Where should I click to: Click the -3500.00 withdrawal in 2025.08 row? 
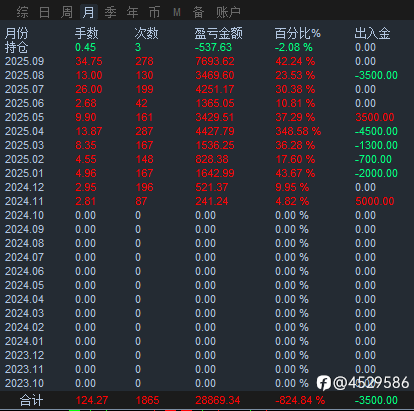pyautogui.click(x=376, y=75)
